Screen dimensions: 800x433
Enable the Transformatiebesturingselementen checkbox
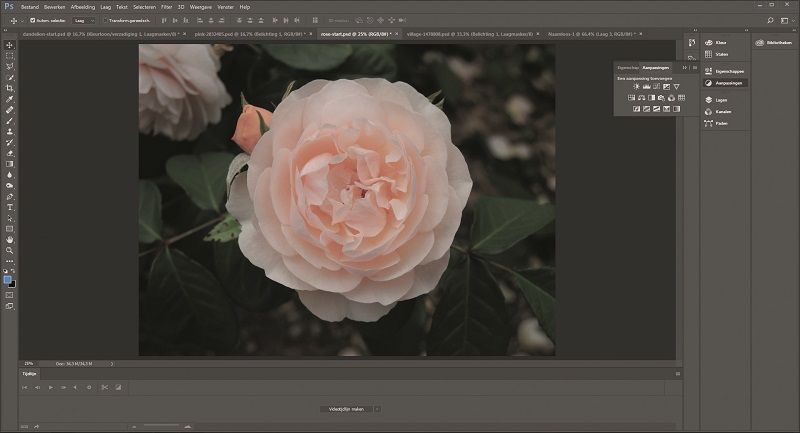tap(106, 19)
